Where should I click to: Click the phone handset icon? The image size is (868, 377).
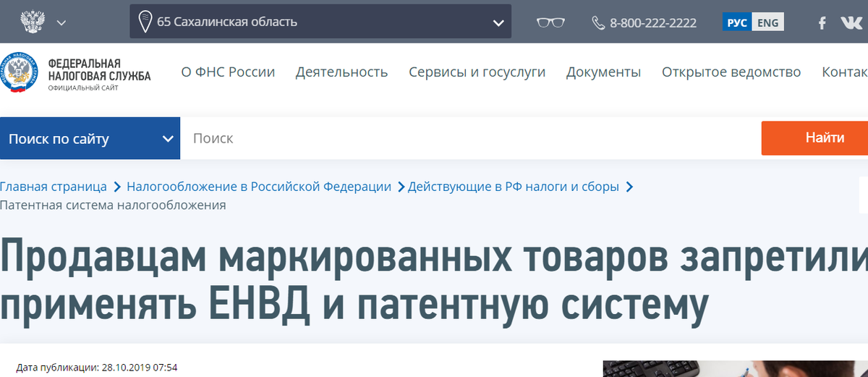coord(598,22)
